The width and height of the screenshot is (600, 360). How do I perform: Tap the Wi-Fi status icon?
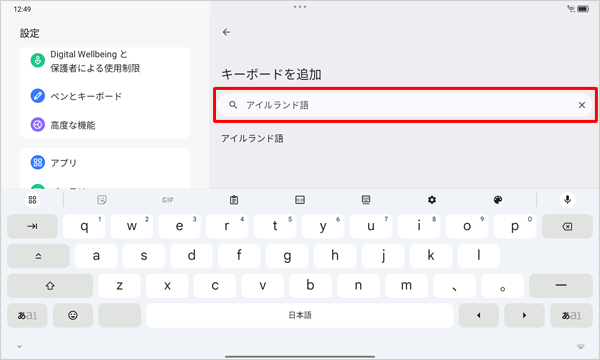tap(571, 9)
